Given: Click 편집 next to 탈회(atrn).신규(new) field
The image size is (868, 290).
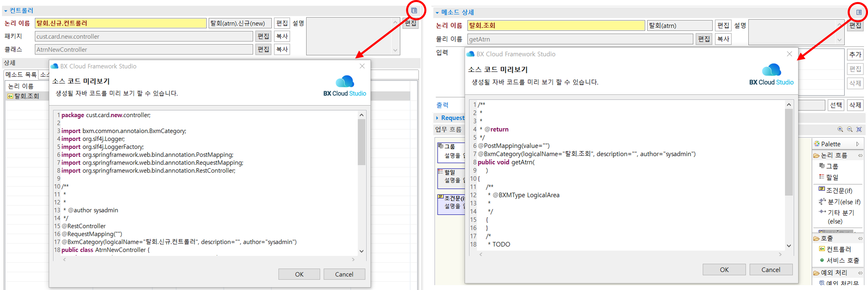Looking at the screenshot, I should [x=282, y=23].
